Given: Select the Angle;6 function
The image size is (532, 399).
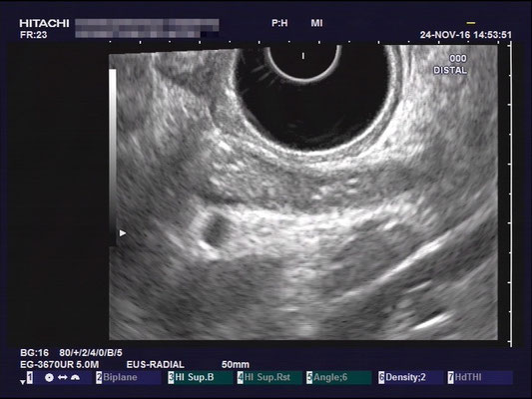Looking at the screenshot, I should coord(339,377).
